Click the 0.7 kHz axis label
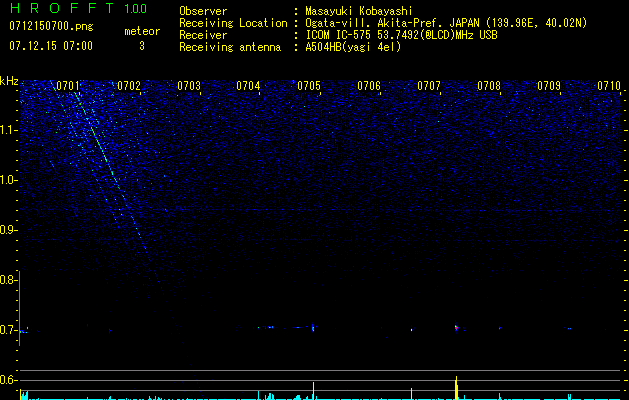Screen dimensions: 629x400 coord(9,330)
